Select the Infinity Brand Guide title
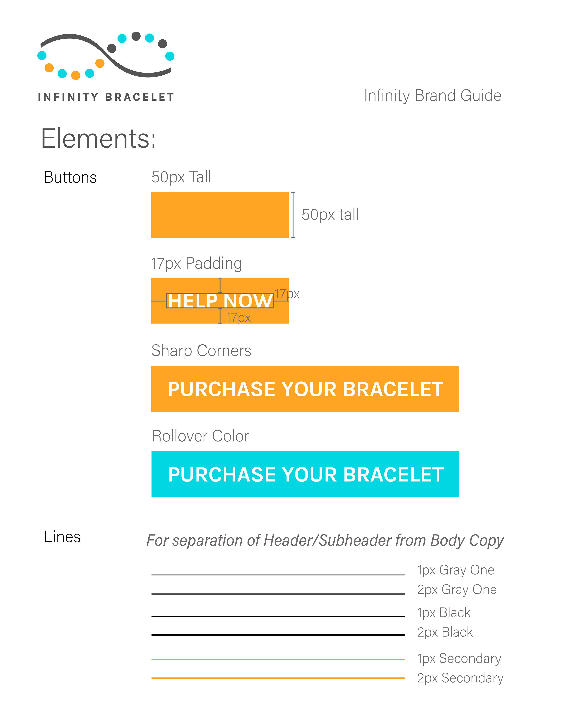Image resolution: width=562 pixels, height=728 pixels. pyautogui.click(x=433, y=96)
